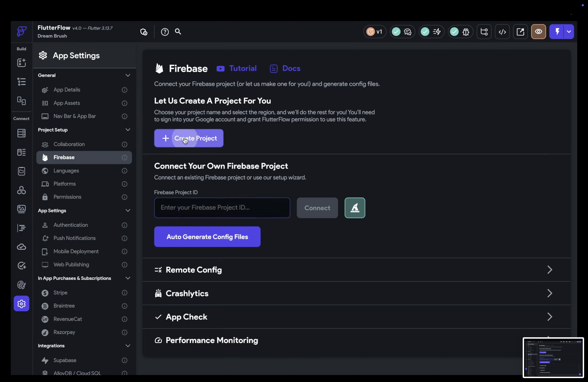Expand the App Check panel
588x382 pixels.
coord(357,317)
